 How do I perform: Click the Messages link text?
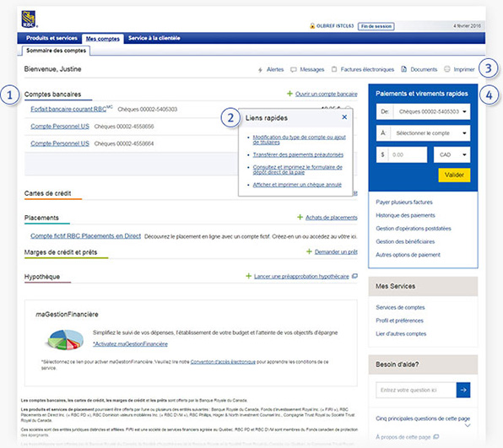pyautogui.click(x=312, y=69)
